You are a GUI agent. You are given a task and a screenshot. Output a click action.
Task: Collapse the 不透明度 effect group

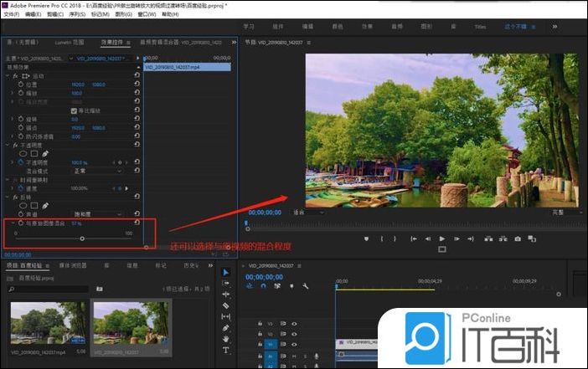click(x=7, y=144)
